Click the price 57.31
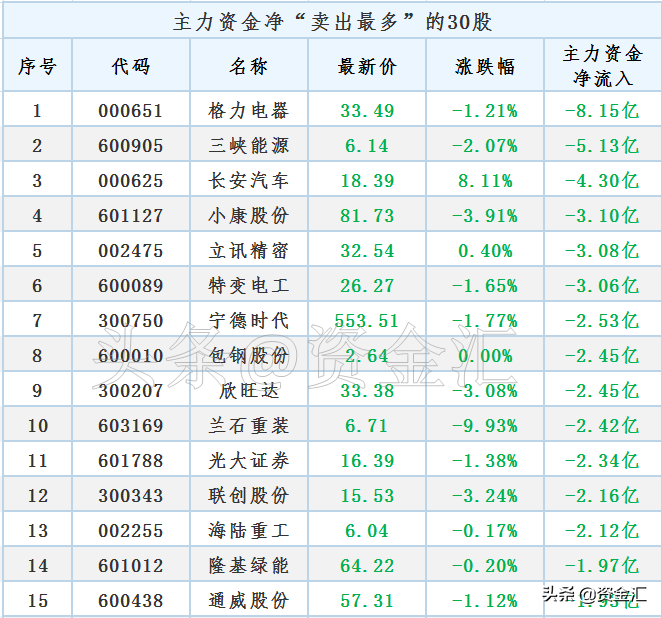Image resolution: width=662 pixels, height=618 pixels. 367,602
